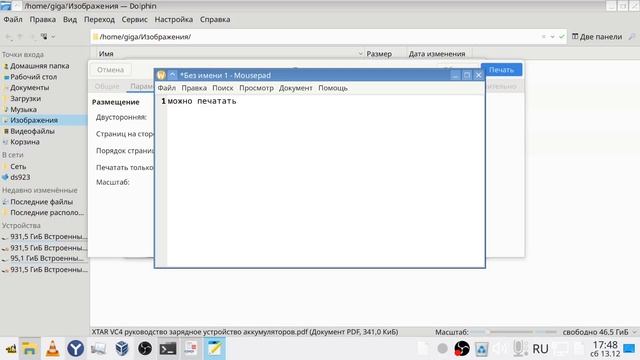Open Сервис menu in Dolphin
The width and height of the screenshot is (640, 360).
tap(134, 19)
